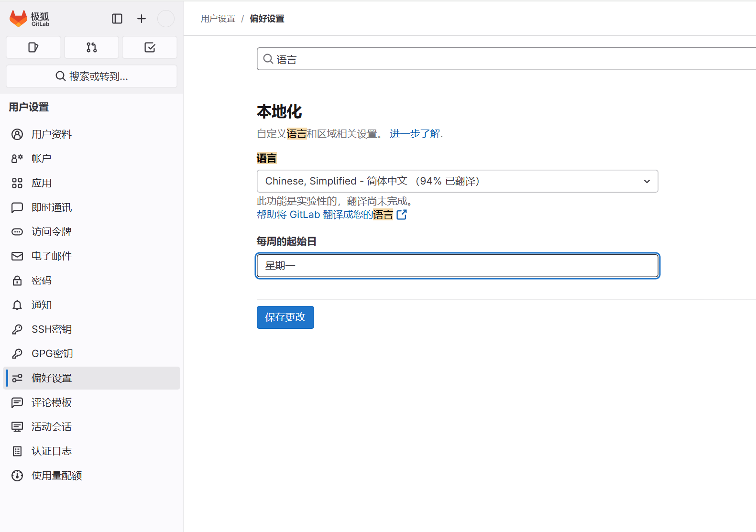The height and width of the screenshot is (532, 756).
Task: Click the 用户设置 sidebar heading
Action: point(29,107)
